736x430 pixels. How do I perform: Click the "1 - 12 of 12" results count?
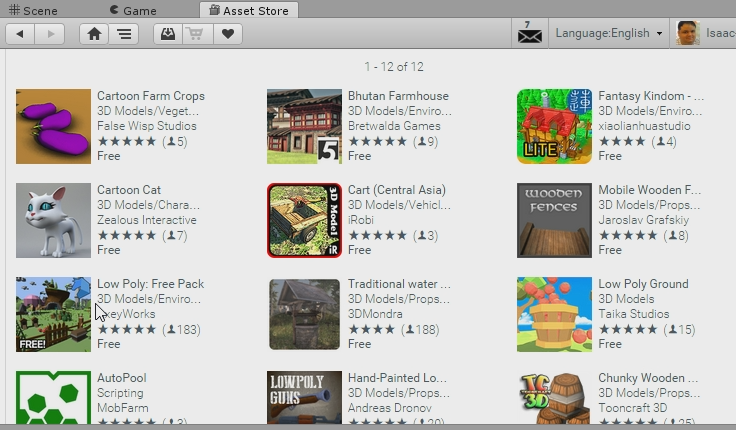coord(394,67)
